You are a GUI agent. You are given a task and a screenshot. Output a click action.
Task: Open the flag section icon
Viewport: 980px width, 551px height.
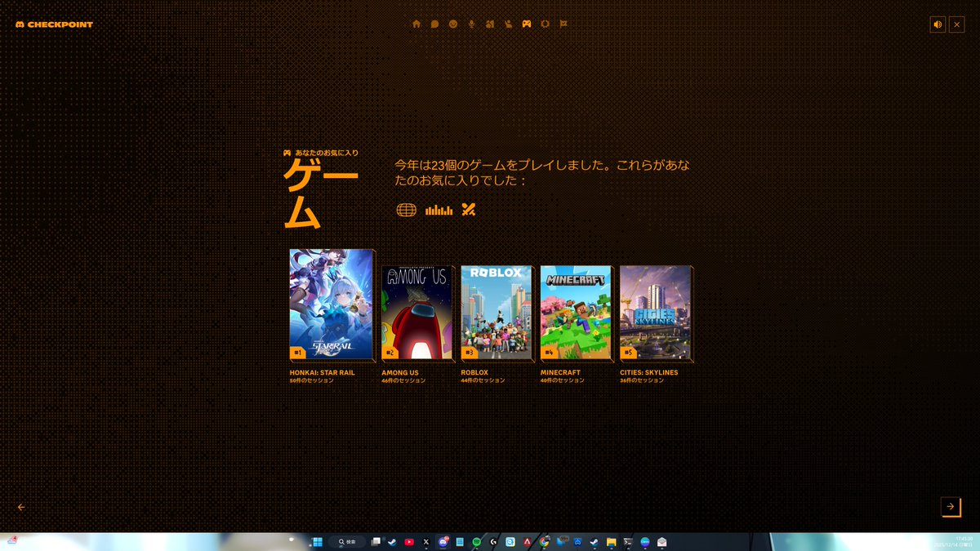563,24
